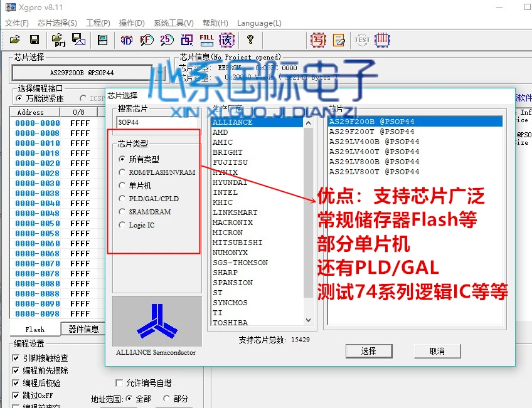Click the ALLIANCE Semiconductor logo image
The image size is (532, 408).
click(157, 321)
